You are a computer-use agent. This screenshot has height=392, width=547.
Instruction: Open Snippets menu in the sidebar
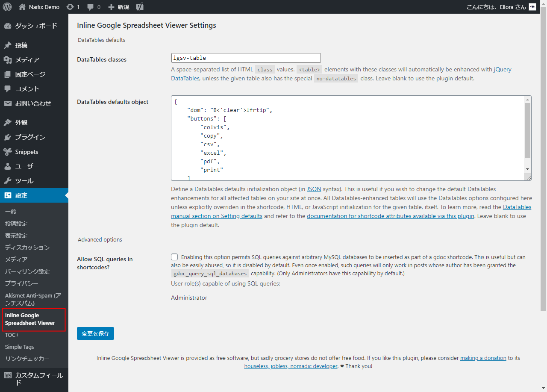[x=34, y=152]
